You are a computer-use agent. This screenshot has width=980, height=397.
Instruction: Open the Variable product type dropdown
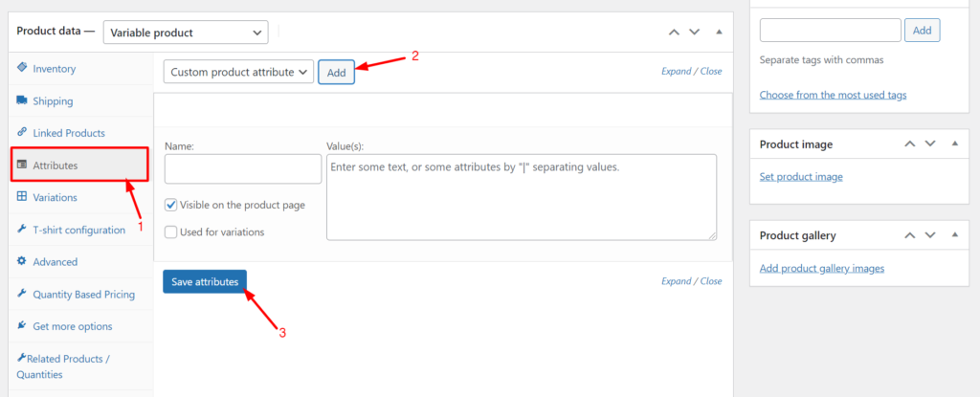186,33
